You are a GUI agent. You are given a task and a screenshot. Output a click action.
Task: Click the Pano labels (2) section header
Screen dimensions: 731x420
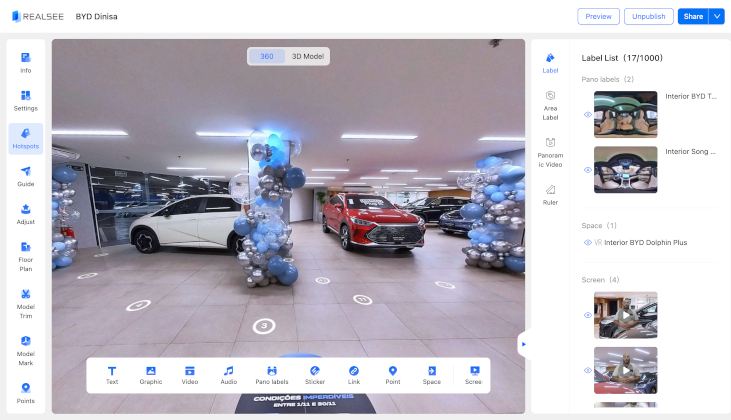point(607,79)
